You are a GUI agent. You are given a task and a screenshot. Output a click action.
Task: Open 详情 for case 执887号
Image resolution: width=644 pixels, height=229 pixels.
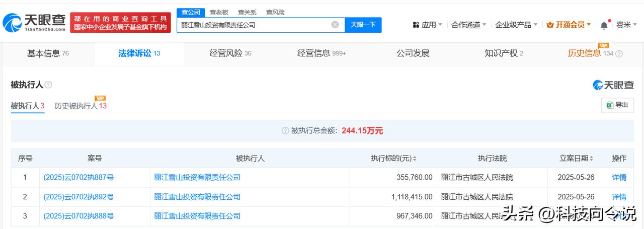(619, 177)
